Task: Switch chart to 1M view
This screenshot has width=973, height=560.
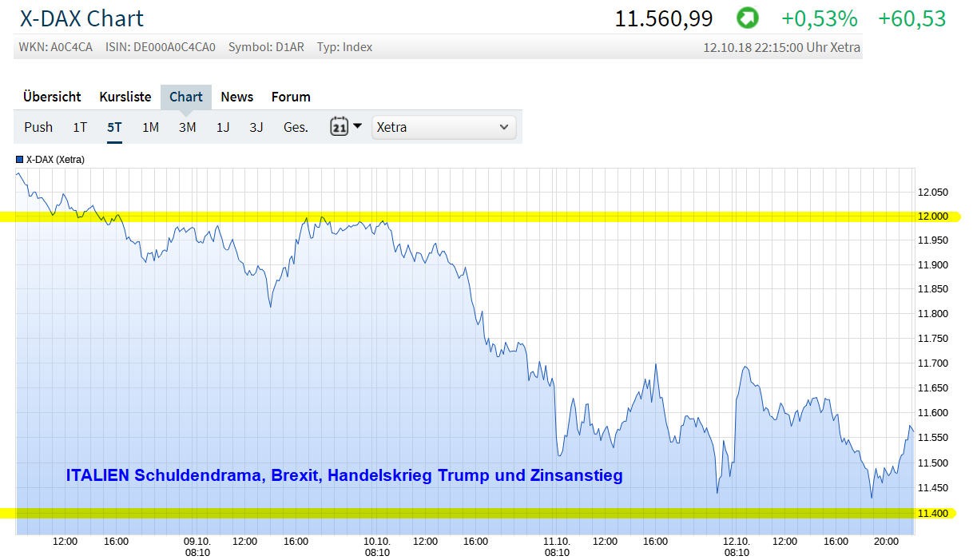Action: click(150, 126)
